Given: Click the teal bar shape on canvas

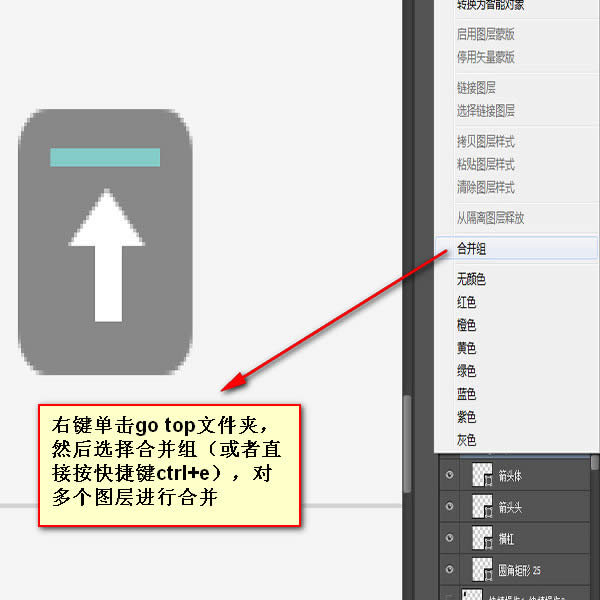Looking at the screenshot, I should coord(105,157).
